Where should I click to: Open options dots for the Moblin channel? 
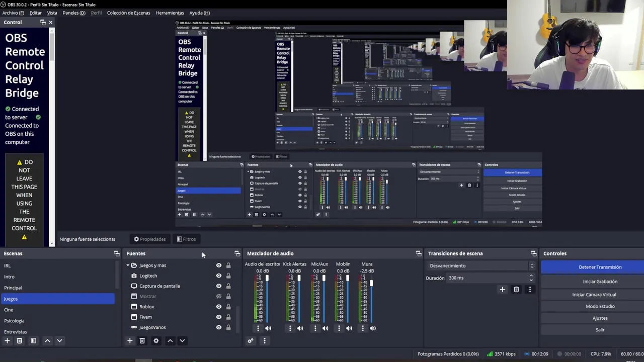[x=339, y=328]
